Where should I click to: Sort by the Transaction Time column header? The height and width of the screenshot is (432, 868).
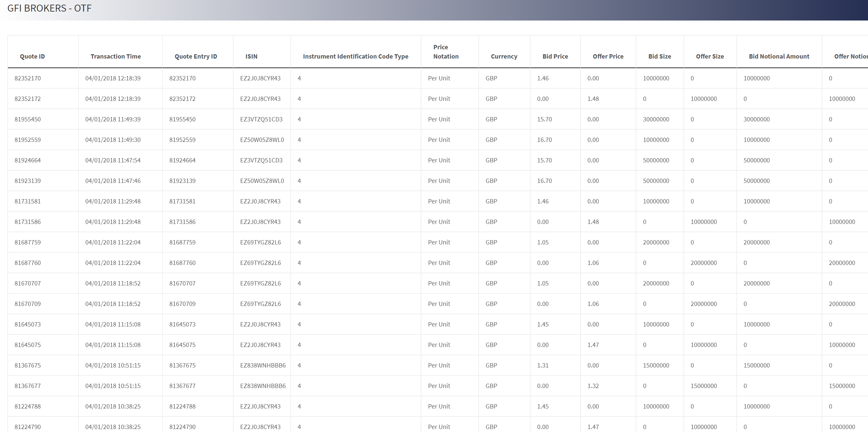click(115, 56)
